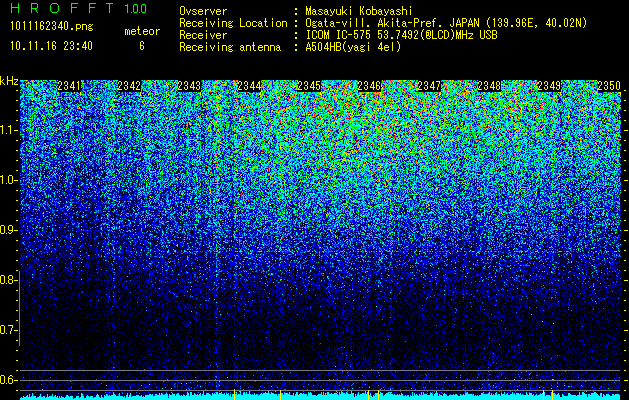Select the 1.0 frequency axis label
The image size is (629, 400).
coord(7,180)
